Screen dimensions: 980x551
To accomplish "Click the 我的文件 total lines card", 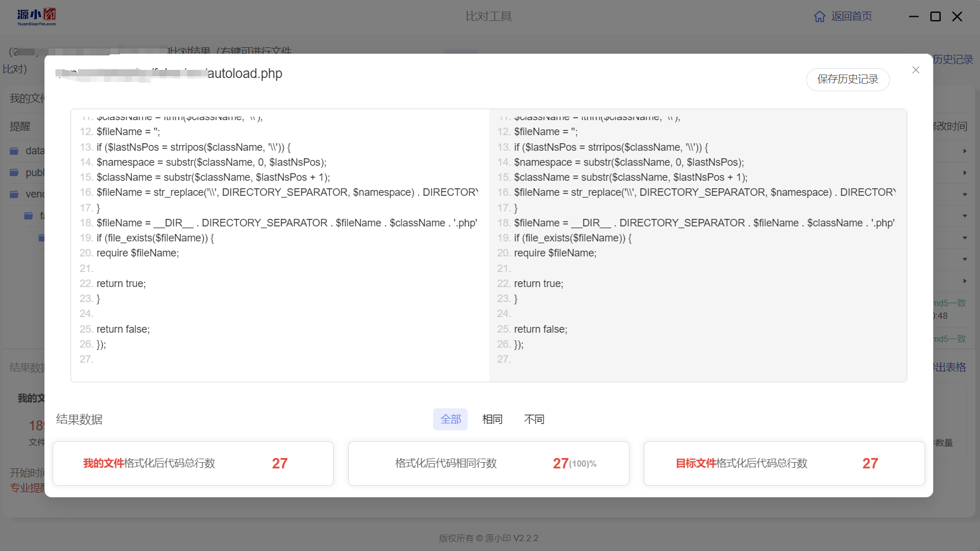I will (x=193, y=463).
